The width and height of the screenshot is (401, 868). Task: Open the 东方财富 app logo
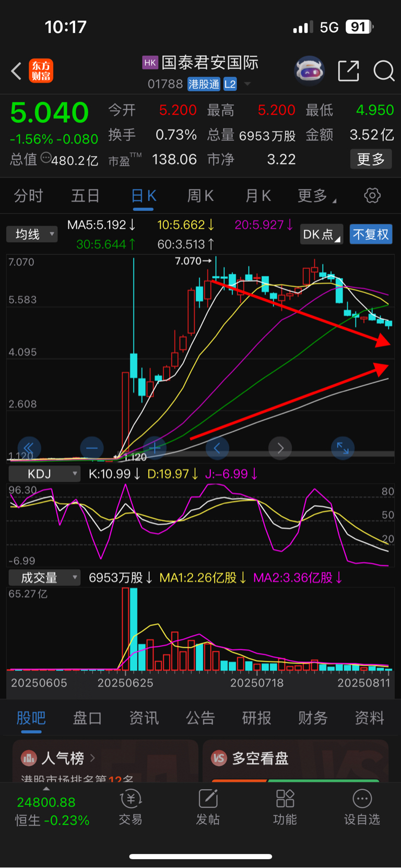tap(41, 71)
